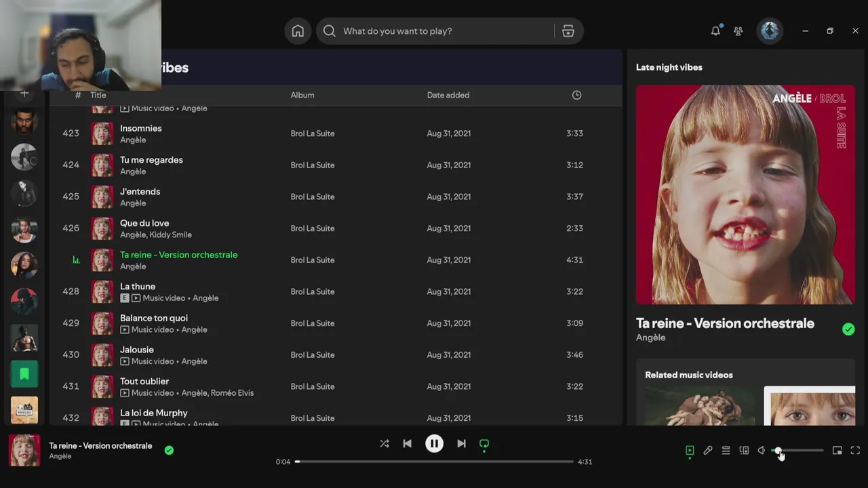The height and width of the screenshot is (488, 868).
Task: Open Angèle link in Now Playing panel
Action: 650,338
